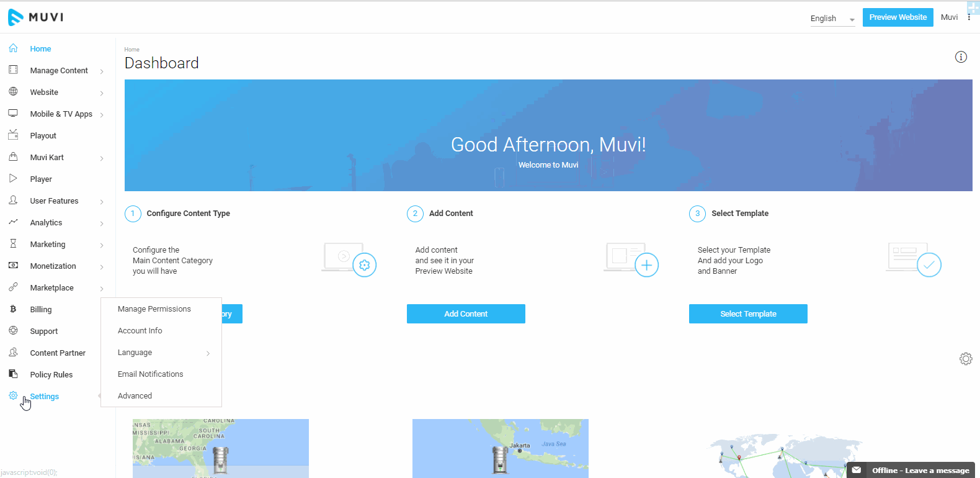Open Support in the sidebar
Viewport: 980px width, 478px height.
tap(44, 331)
